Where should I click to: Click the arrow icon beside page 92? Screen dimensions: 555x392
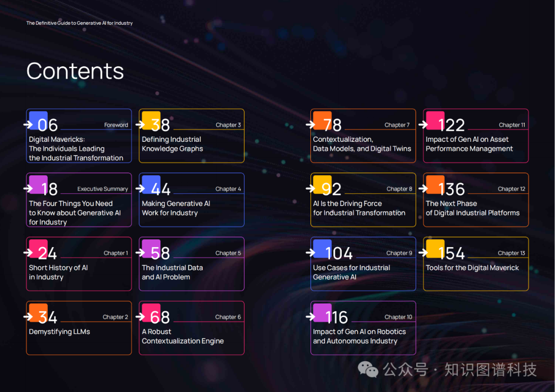pos(310,189)
